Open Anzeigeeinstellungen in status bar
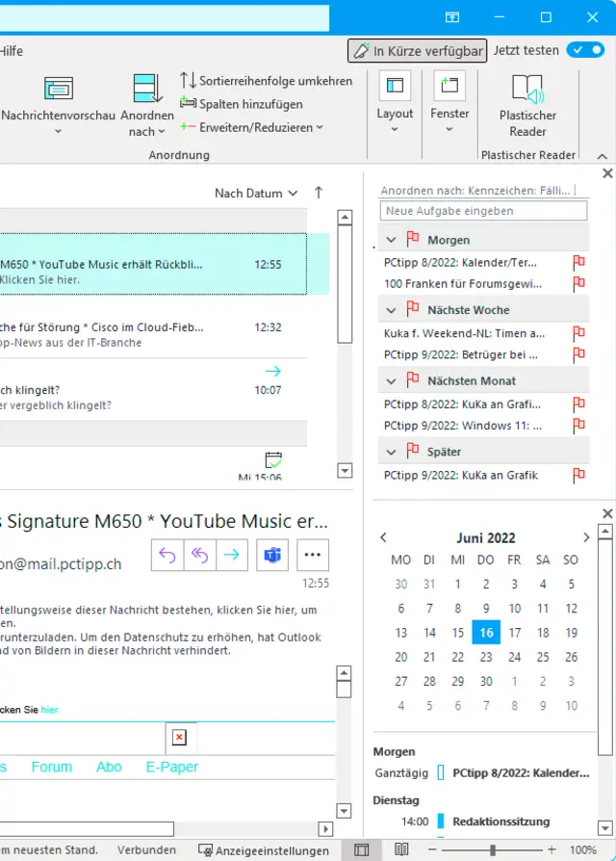This screenshot has width=616, height=861. pyautogui.click(x=264, y=850)
